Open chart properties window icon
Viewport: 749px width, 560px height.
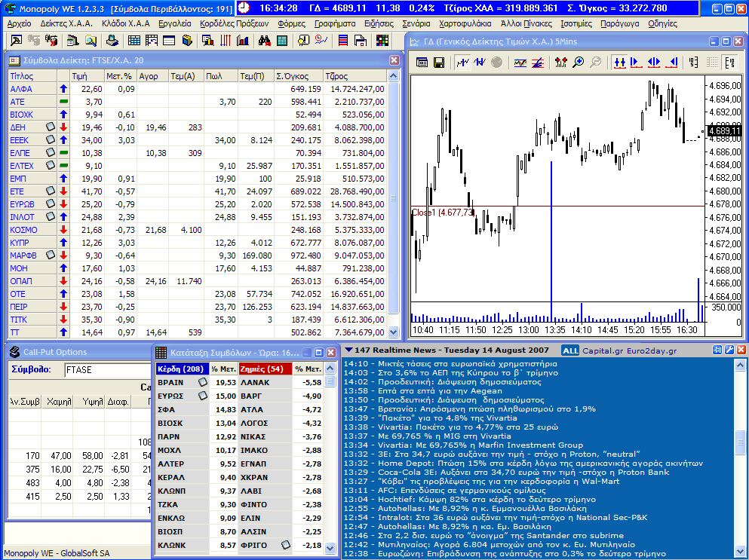[x=422, y=62]
